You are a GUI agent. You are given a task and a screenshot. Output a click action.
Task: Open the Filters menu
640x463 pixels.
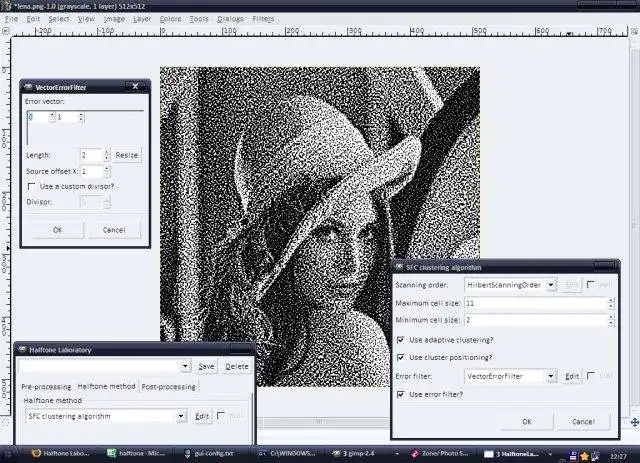pos(263,19)
